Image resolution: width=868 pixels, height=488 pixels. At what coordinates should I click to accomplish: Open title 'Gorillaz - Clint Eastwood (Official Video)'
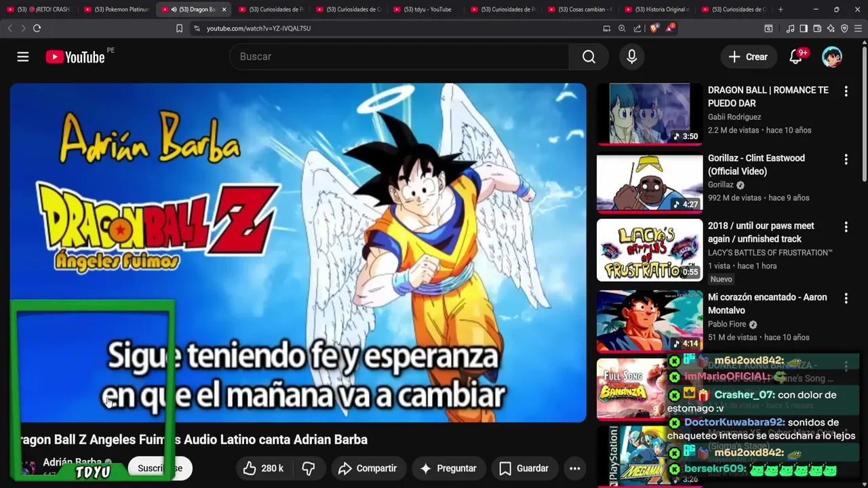[756, 165]
